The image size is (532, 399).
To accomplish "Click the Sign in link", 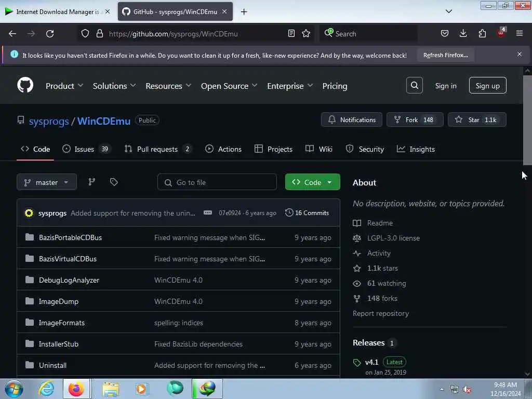I will click(x=445, y=86).
